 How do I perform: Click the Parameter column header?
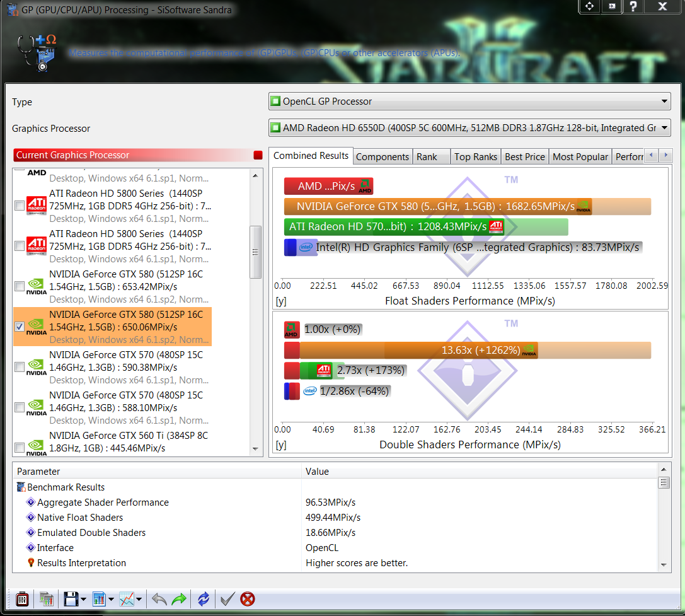157,471
